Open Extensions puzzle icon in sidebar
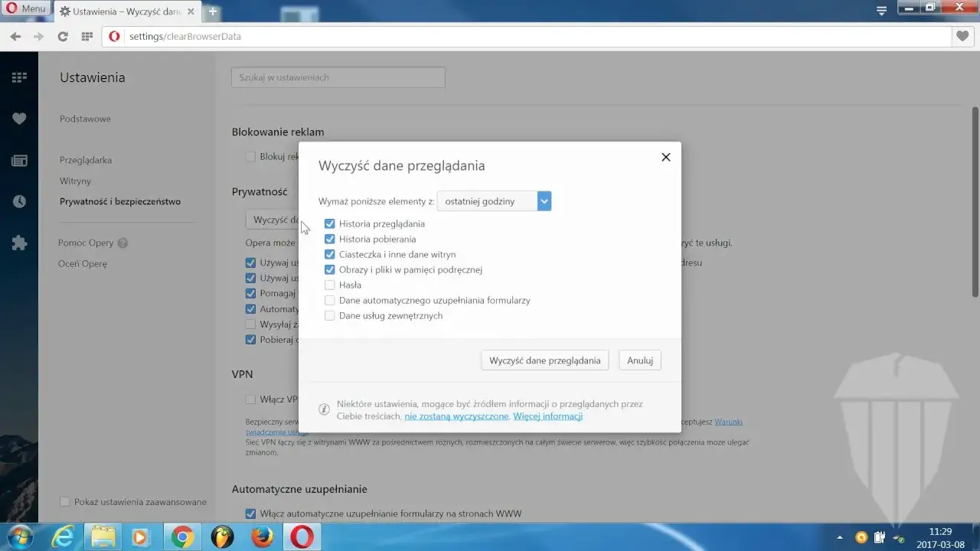Screen dimensions: 980x551 coord(19,243)
